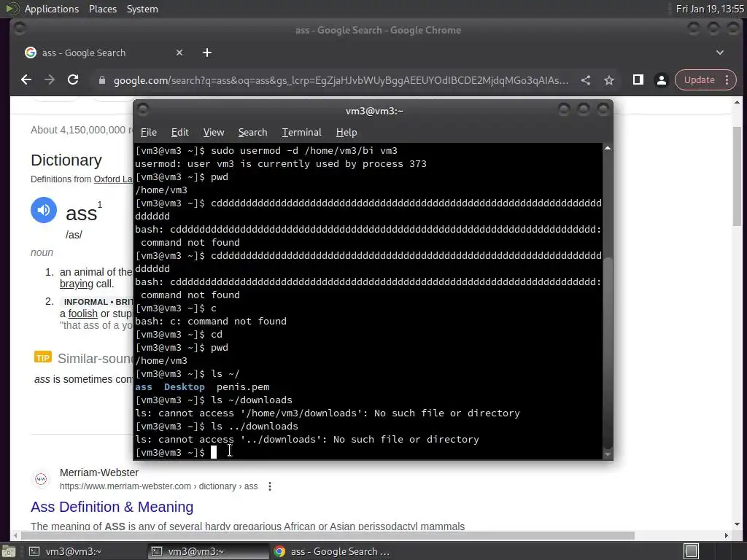Go back in Chrome with the back arrow
This screenshot has height=560, width=747.
[x=26, y=80]
